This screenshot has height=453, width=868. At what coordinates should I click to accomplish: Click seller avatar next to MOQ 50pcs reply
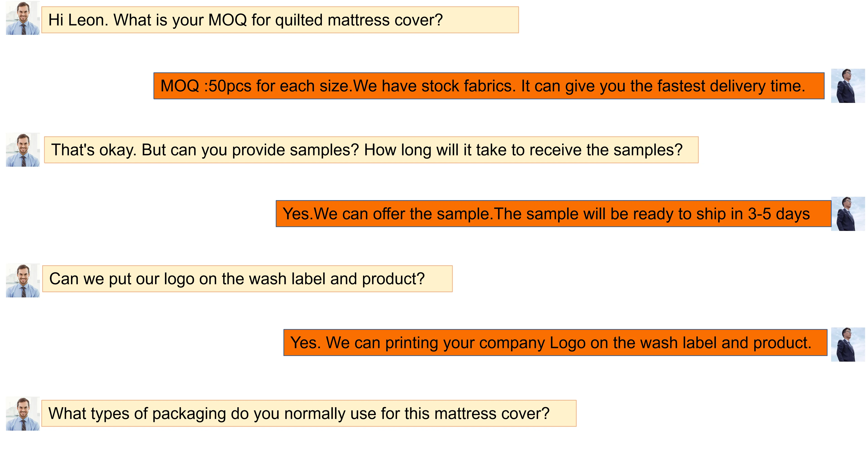pos(847,86)
